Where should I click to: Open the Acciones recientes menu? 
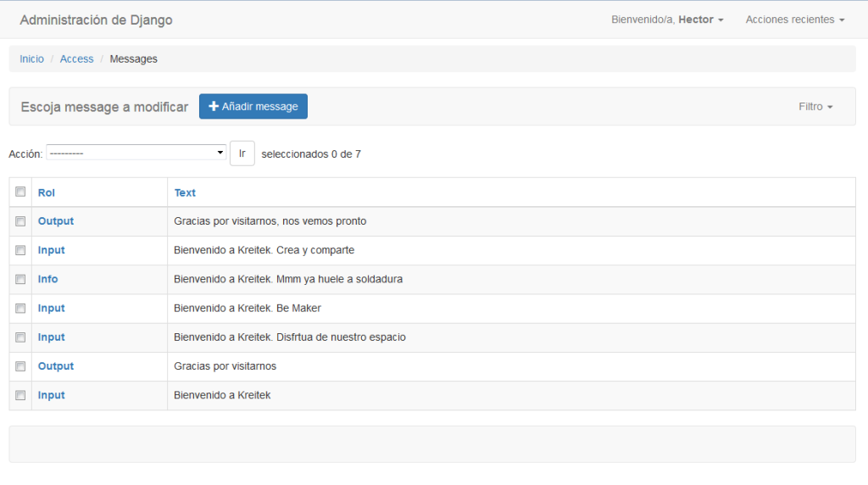[794, 20]
